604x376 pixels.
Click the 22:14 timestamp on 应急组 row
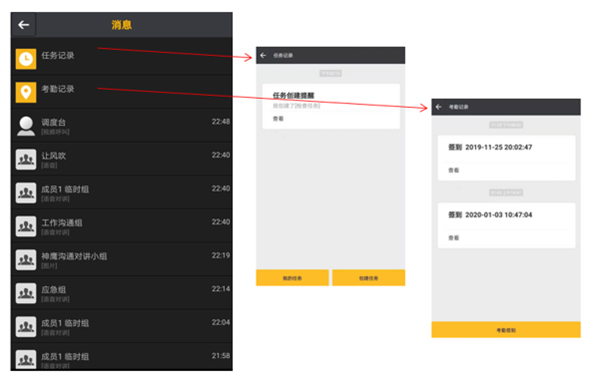pos(221,289)
